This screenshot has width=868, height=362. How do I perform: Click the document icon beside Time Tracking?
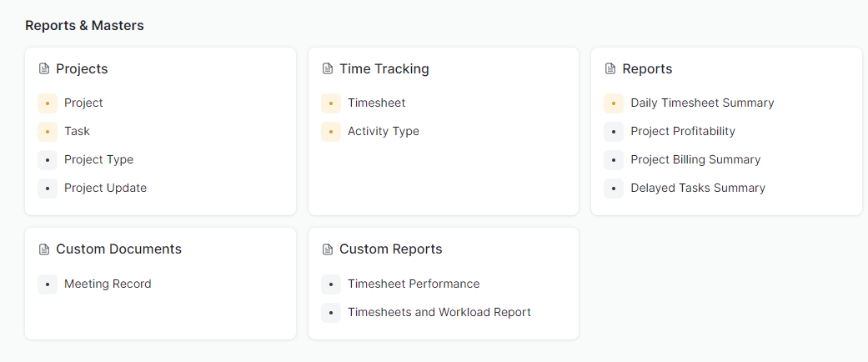(327, 69)
